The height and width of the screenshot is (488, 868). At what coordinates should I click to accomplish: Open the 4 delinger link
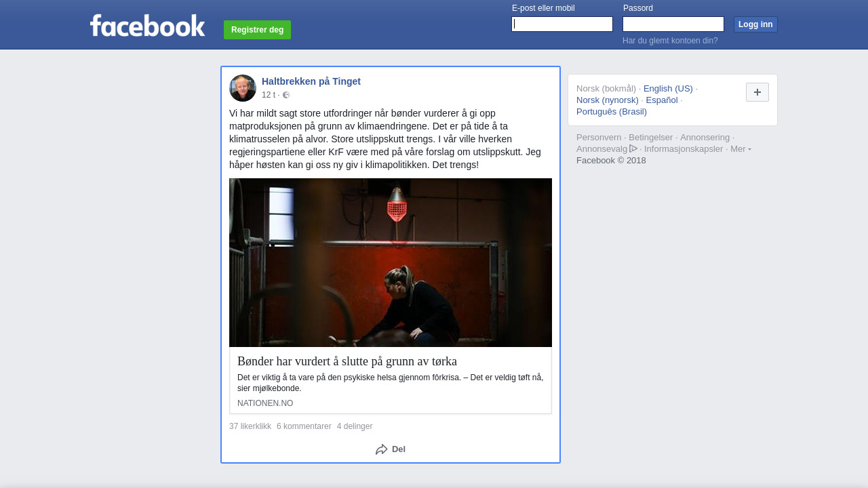(355, 426)
